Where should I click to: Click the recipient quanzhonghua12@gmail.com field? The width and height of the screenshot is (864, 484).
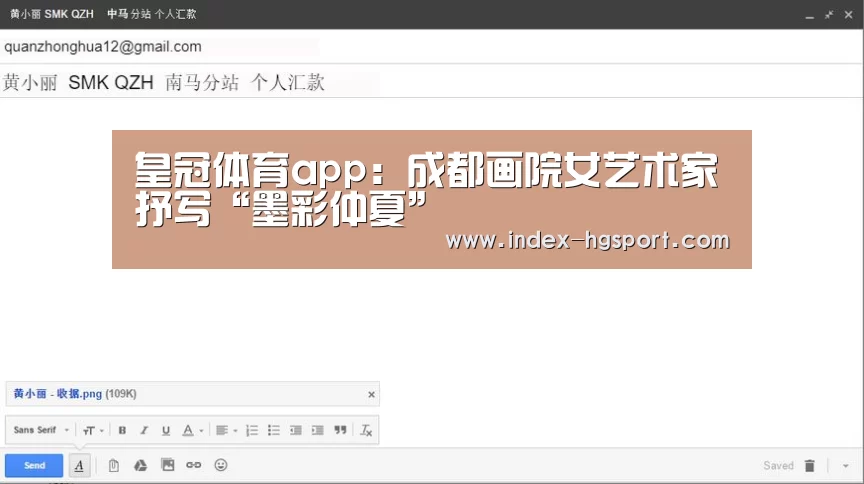pyautogui.click(x=432, y=47)
